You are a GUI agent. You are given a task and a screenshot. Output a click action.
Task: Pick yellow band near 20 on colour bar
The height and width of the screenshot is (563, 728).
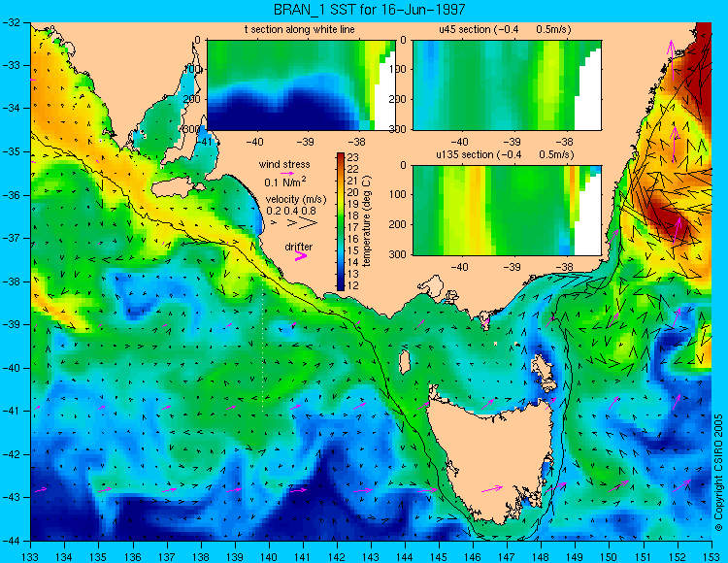pyautogui.click(x=341, y=193)
